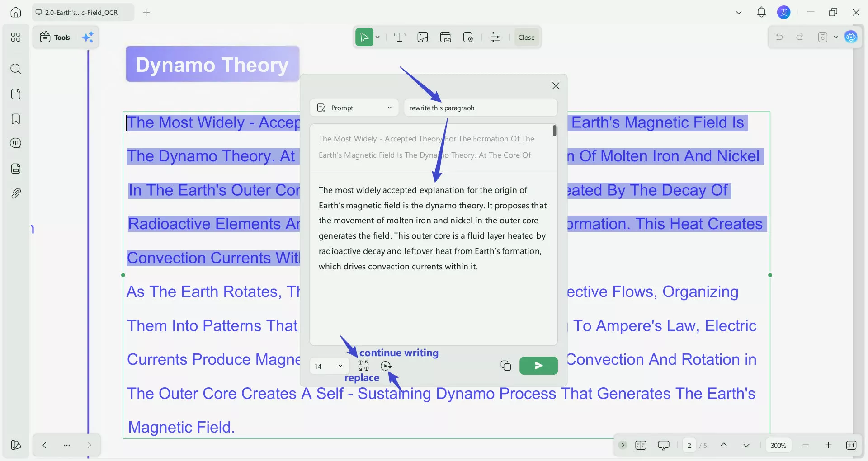Toggle two-page reading view
The height and width of the screenshot is (461, 868).
pos(641,445)
